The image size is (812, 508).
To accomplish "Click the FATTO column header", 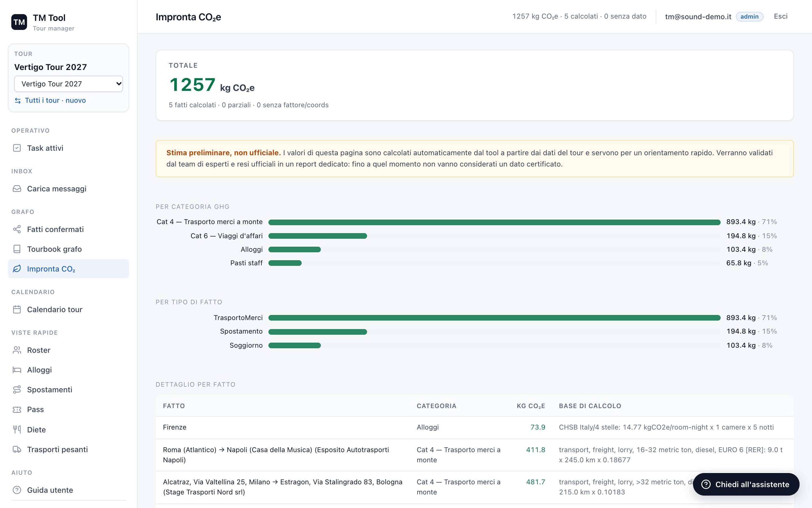I will coord(174,406).
